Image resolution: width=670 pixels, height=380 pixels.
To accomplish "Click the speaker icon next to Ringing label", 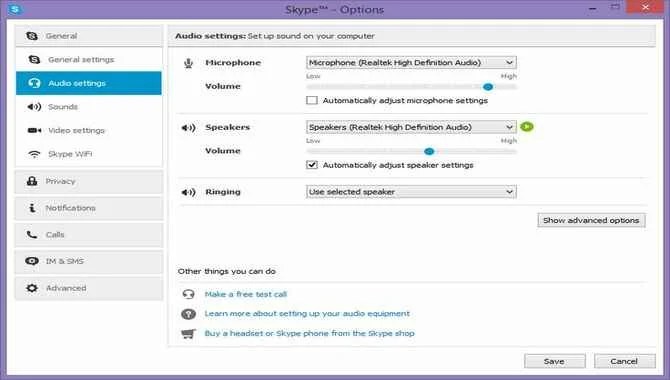I will tap(188, 192).
